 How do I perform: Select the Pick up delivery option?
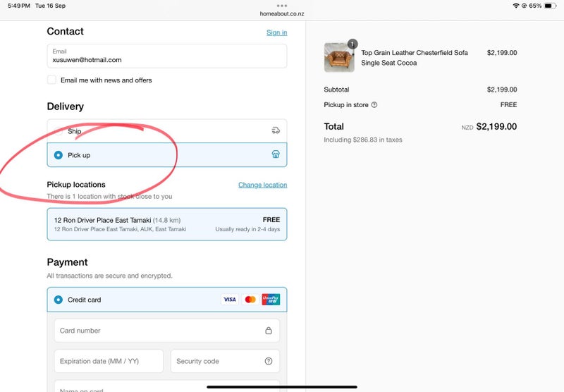tap(59, 155)
